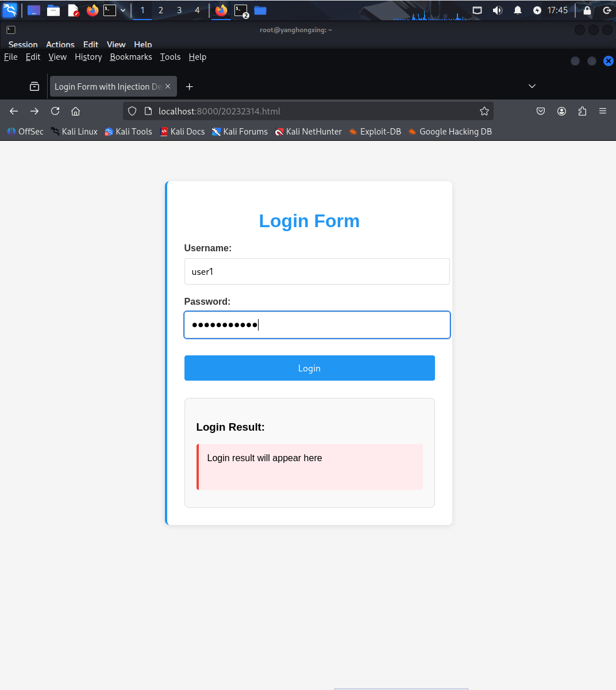Open the Firefox File menu
Screen dimensions: 616x690
point(11,57)
